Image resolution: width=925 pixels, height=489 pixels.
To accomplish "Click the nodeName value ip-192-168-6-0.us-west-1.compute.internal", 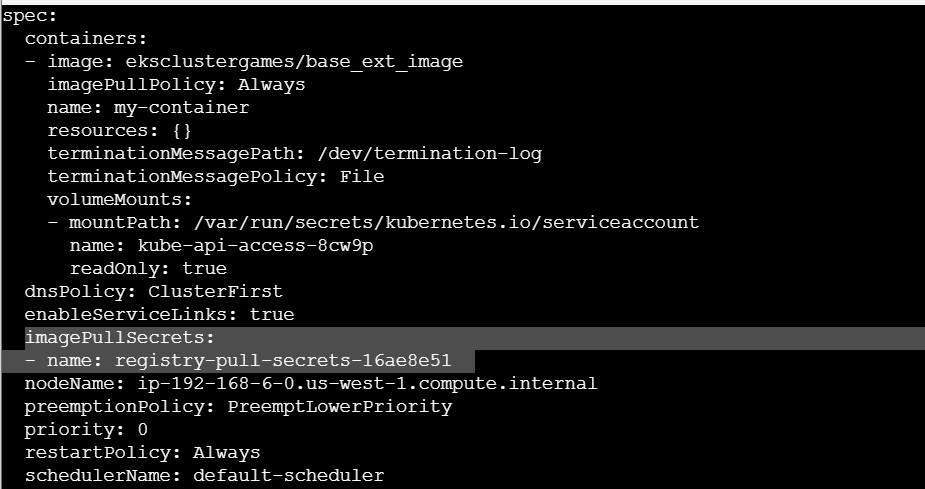I will [x=370, y=384].
